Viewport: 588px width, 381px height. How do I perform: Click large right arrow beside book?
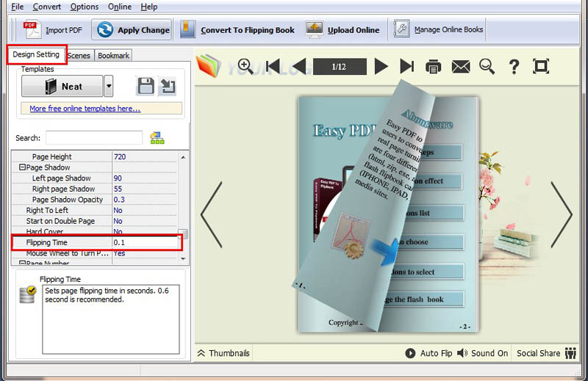(x=561, y=214)
